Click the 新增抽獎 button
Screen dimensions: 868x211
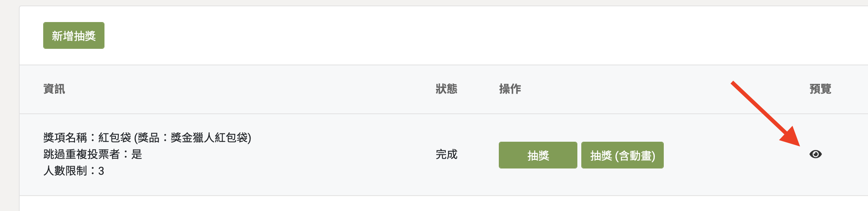(74, 35)
